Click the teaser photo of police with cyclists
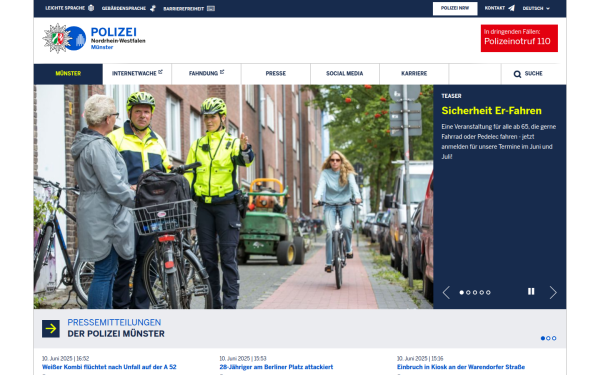600x375 pixels. tap(233, 197)
